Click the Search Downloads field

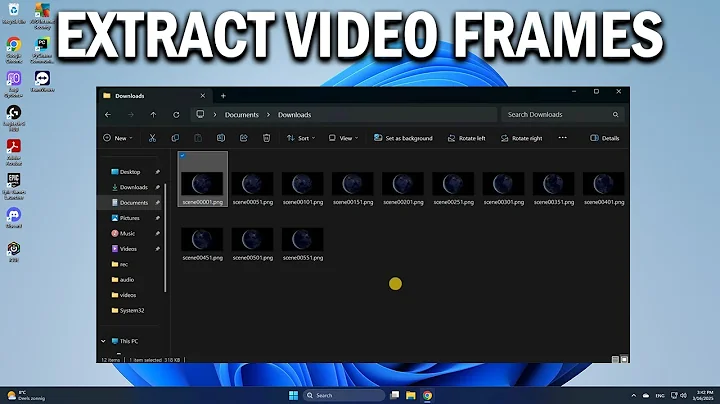point(563,115)
